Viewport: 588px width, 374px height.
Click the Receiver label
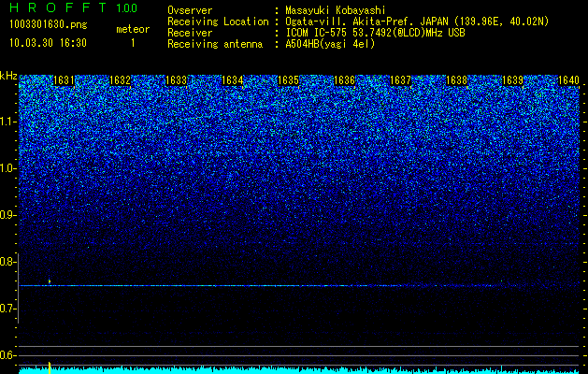pyautogui.click(x=190, y=33)
